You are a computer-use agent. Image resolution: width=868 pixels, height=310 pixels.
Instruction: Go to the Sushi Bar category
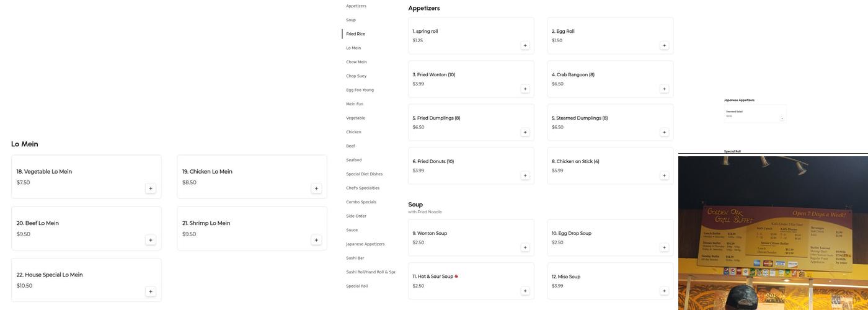(x=355, y=258)
